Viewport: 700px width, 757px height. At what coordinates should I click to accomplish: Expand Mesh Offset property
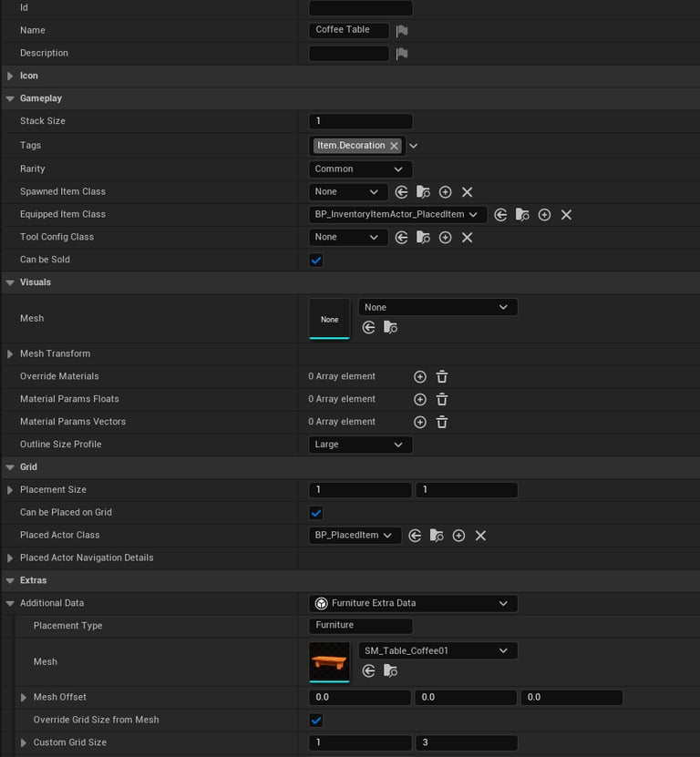coord(23,698)
